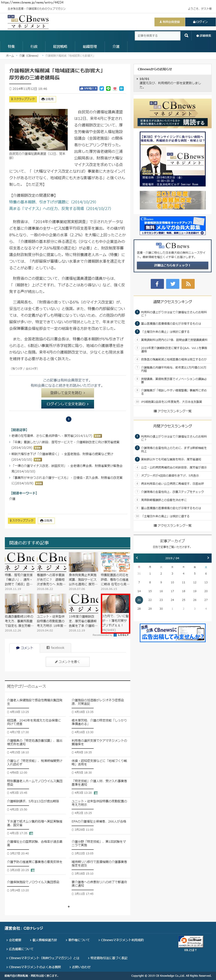The image size is (216, 980).
Task: Click ログインして全文を読む button
Action: tap(67, 404)
